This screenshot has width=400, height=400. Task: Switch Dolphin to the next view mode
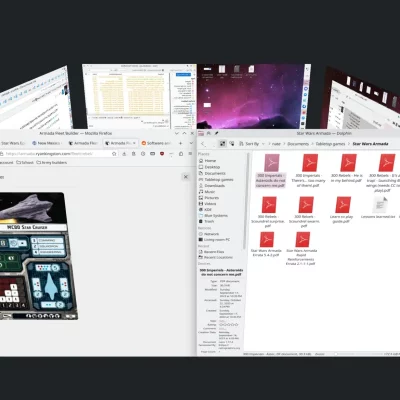(x=231, y=144)
